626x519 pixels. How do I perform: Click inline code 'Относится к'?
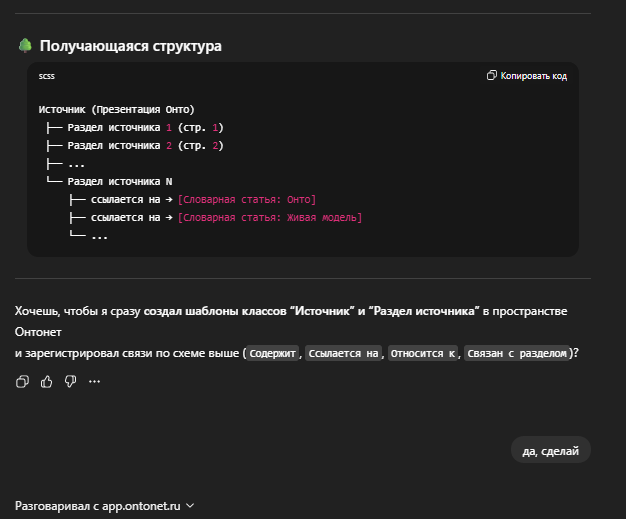coord(423,353)
